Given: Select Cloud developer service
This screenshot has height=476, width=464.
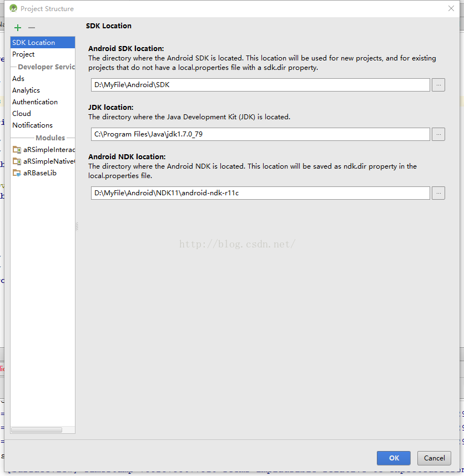Looking at the screenshot, I should (x=43, y=114).
